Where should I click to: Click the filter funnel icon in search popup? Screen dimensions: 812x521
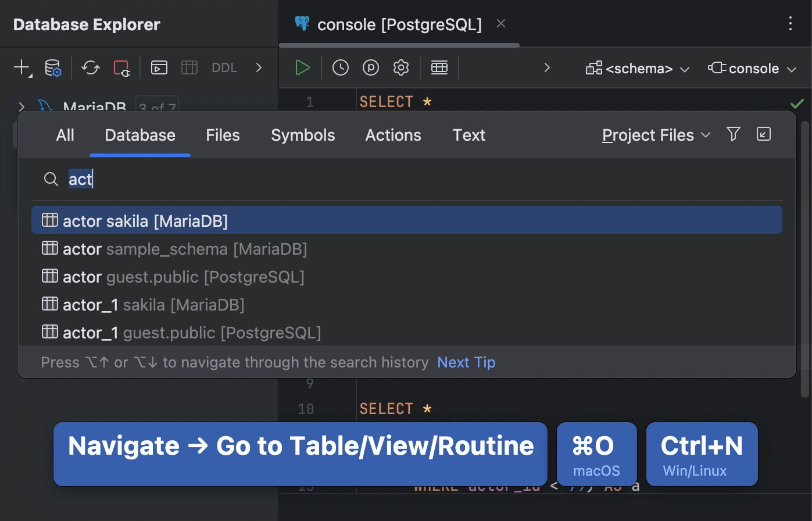[x=734, y=134]
